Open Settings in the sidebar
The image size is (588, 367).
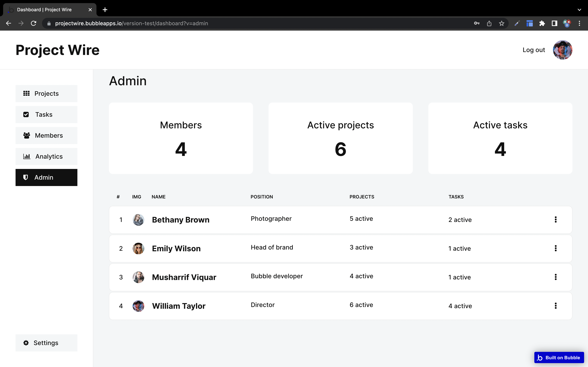point(46,343)
